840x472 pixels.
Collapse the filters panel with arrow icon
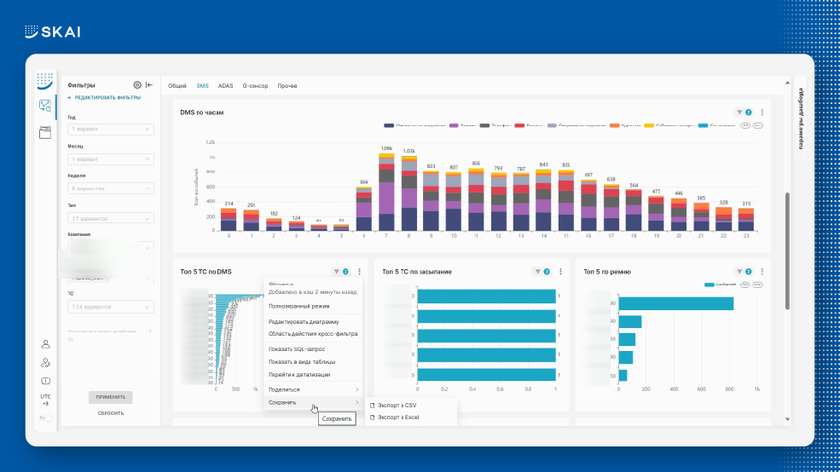(149, 86)
